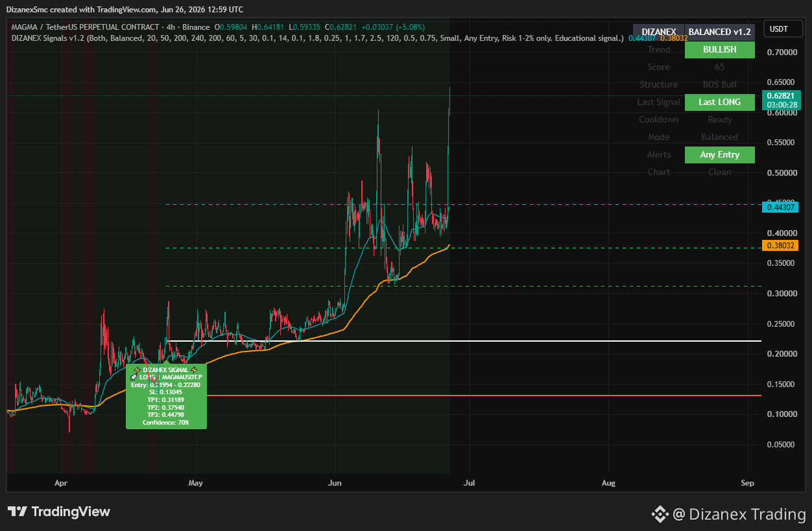Image resolution: width=812 pixels, height=531 pixels.
Task: Click the Chart row label
Action: tap(659, 172)
